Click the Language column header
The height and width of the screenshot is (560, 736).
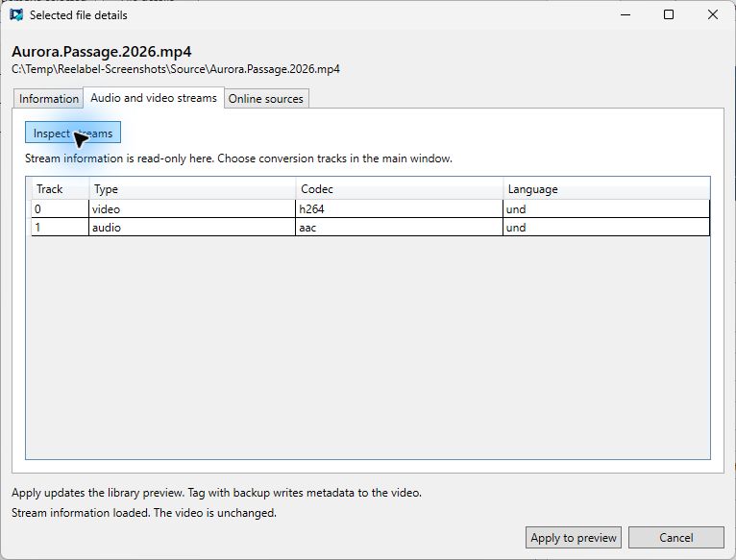coord(606,189)
